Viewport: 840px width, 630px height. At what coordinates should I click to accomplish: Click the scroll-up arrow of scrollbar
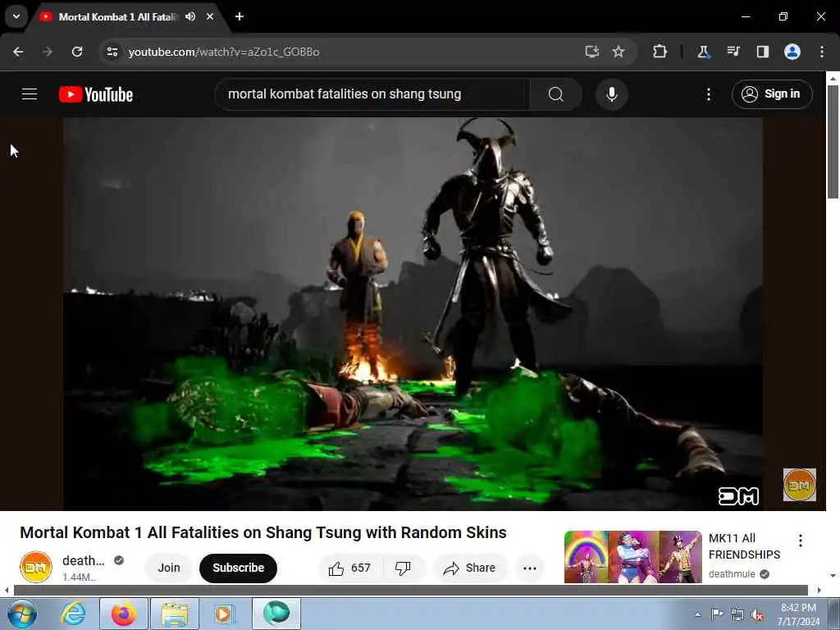click(x=833, y=78)
